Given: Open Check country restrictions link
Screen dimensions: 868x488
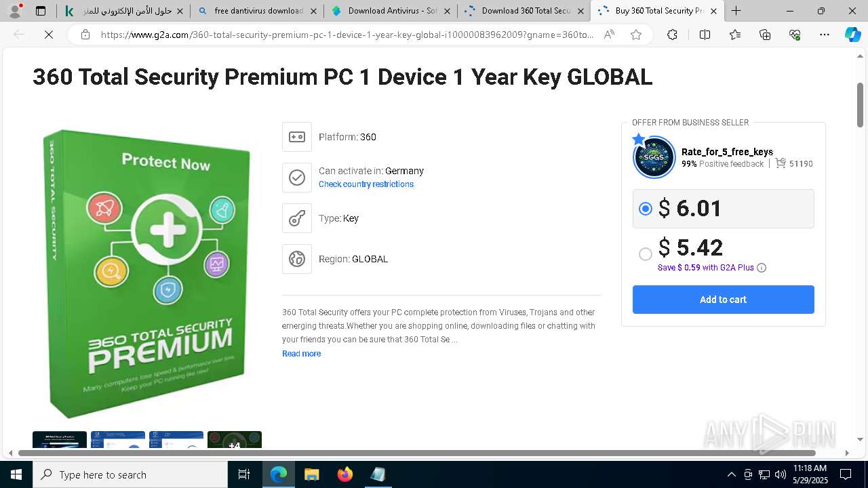Looking at the screenshot, I should [x=366, y=184].
